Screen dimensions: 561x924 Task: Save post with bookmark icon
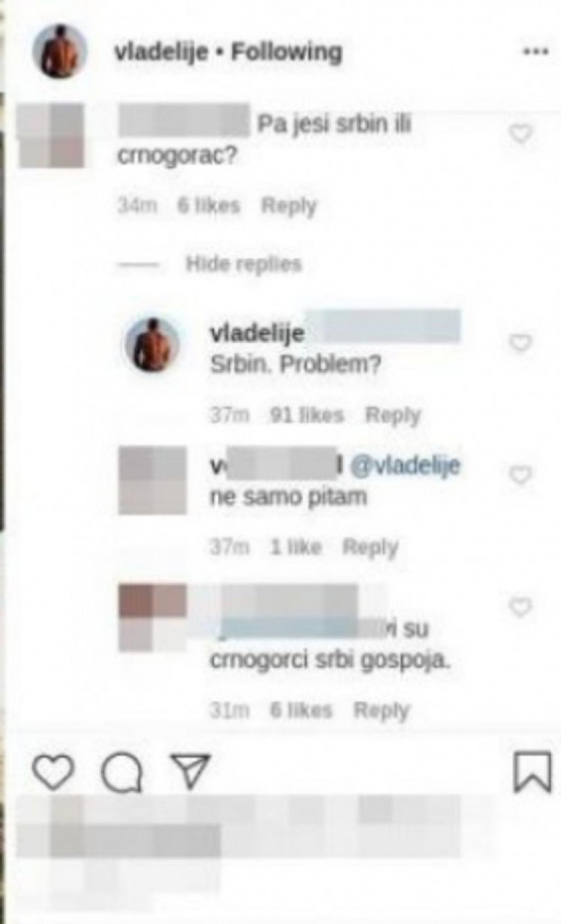(532, 772)
